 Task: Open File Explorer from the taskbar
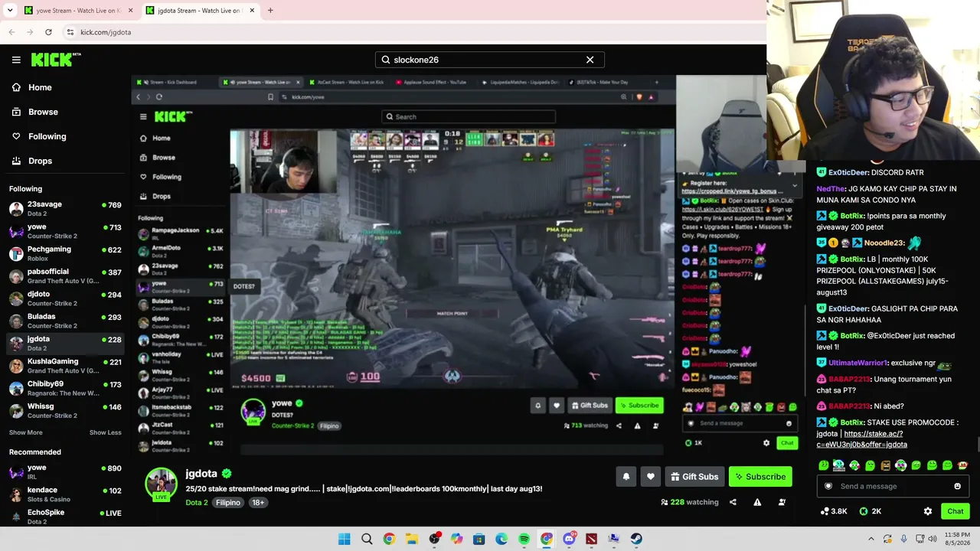click(412, 539)
